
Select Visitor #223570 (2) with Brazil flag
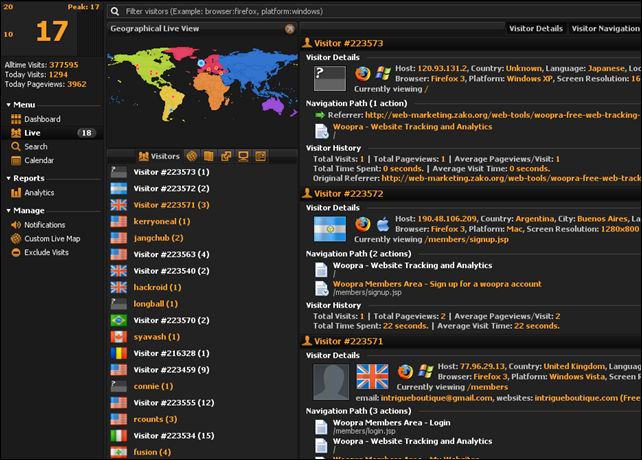[202, 320]
